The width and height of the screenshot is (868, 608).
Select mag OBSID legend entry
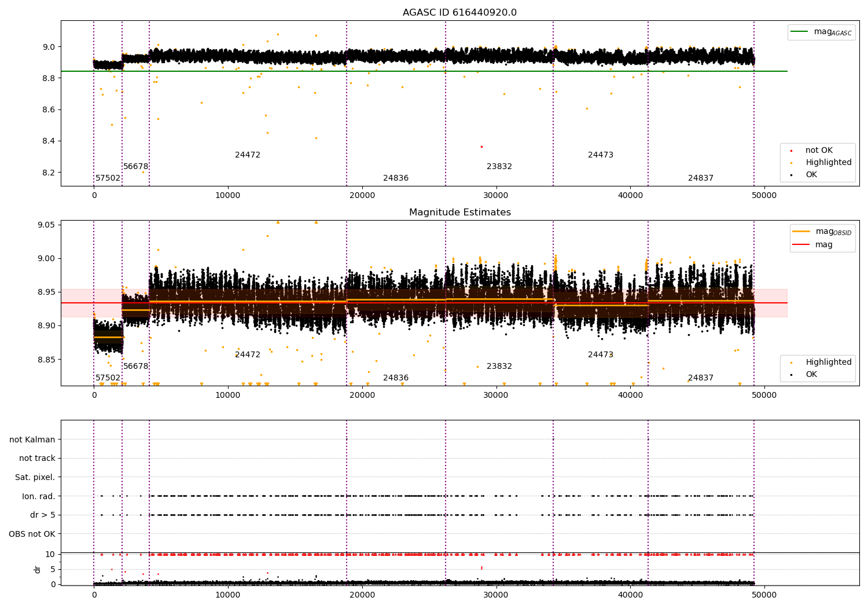coord(822,232)
